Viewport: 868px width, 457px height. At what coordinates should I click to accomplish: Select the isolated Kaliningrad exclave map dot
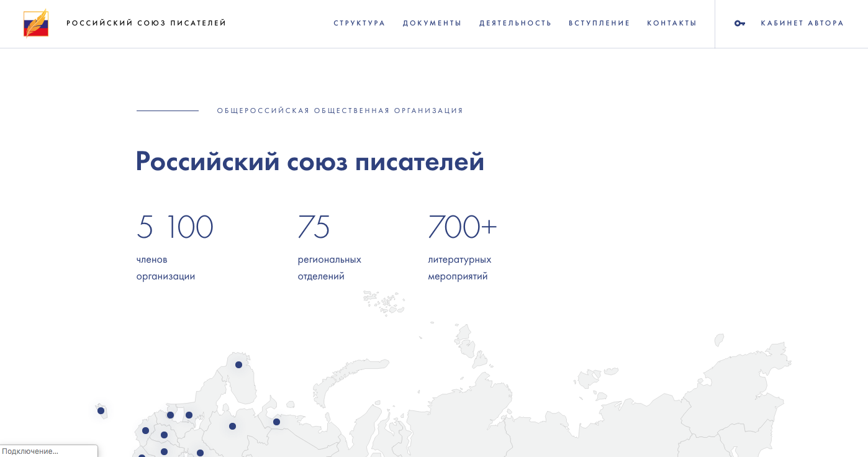click(x=101, y=411)
